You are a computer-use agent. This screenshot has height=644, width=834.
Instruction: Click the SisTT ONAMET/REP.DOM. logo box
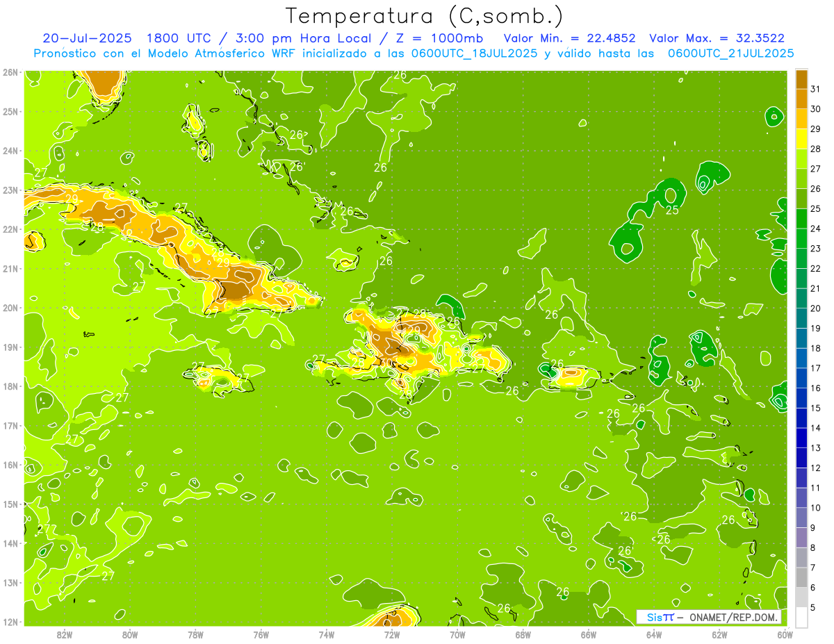click(x=708, y=617)
